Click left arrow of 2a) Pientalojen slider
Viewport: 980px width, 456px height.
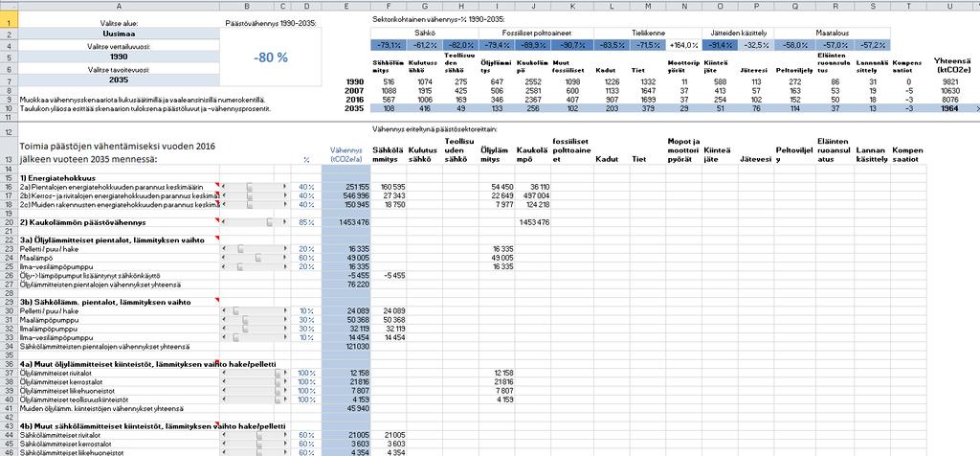(x=224, y=187)
